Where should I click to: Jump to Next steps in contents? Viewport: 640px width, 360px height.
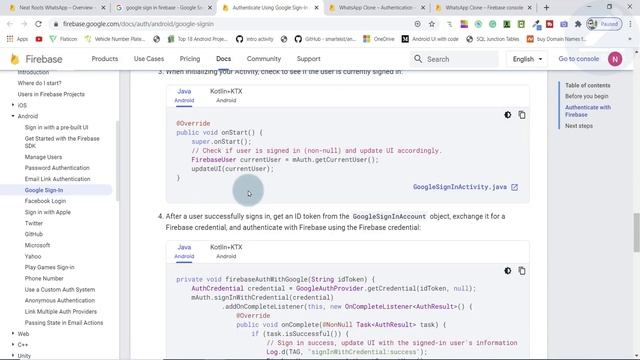tap(579, 126)
